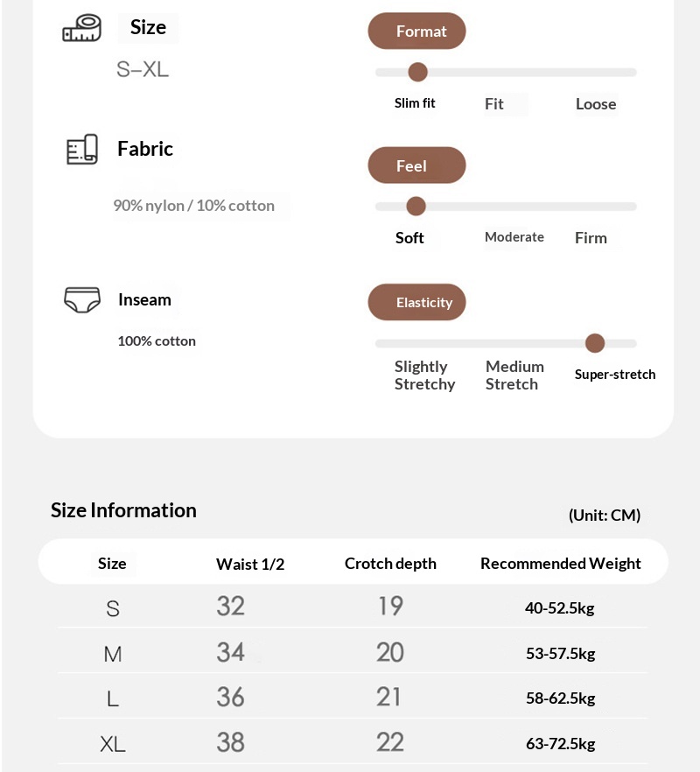This screenshot has width=700, height=772.
Task: Click the Waist 1/2 column header
Action: (250, 564)
